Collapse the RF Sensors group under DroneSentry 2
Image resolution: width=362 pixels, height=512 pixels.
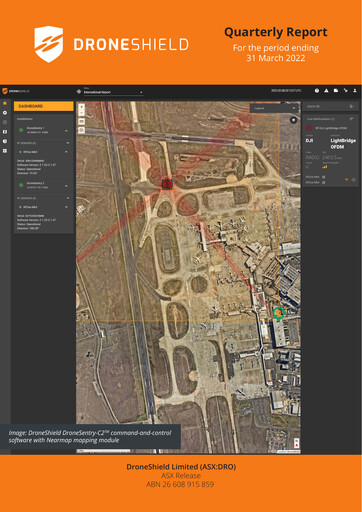click(68, 198)
